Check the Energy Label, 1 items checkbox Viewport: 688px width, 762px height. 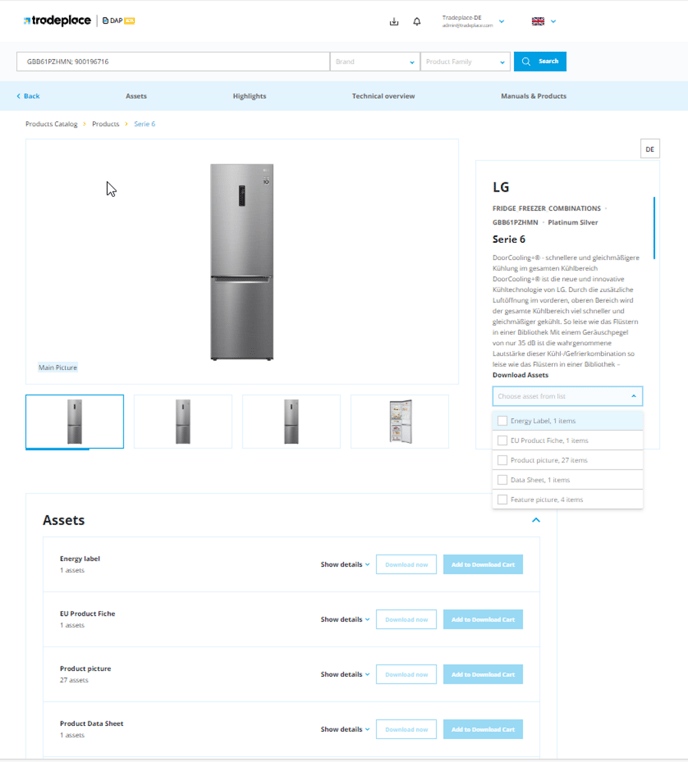[502, 421]
